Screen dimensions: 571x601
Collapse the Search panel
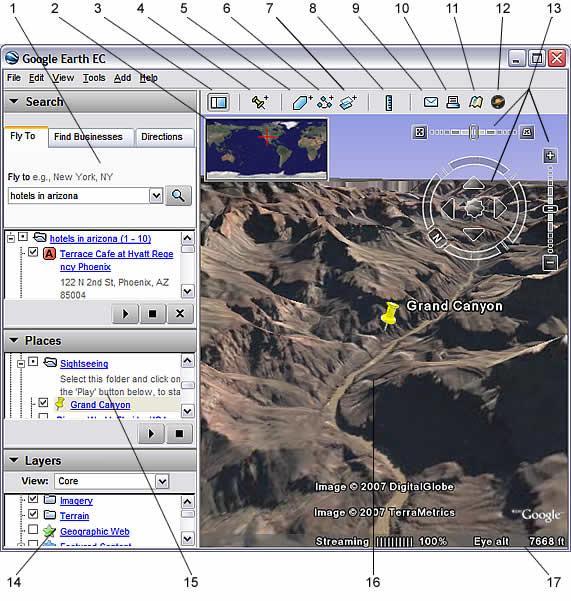(x=14, y=101)
